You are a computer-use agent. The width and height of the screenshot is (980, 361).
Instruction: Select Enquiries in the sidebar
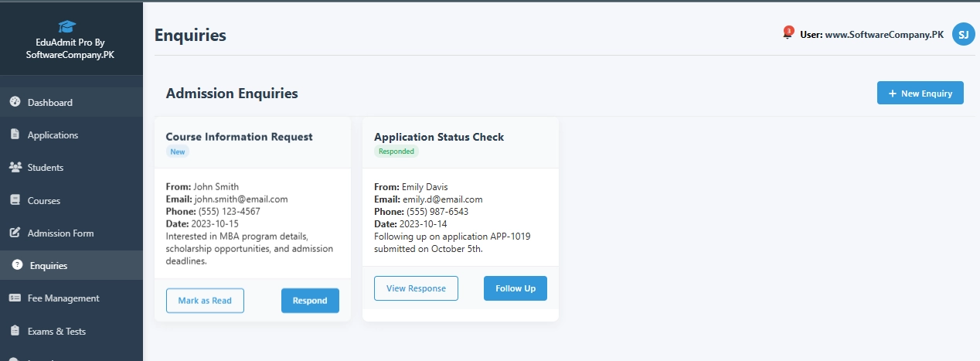point(71,265)
